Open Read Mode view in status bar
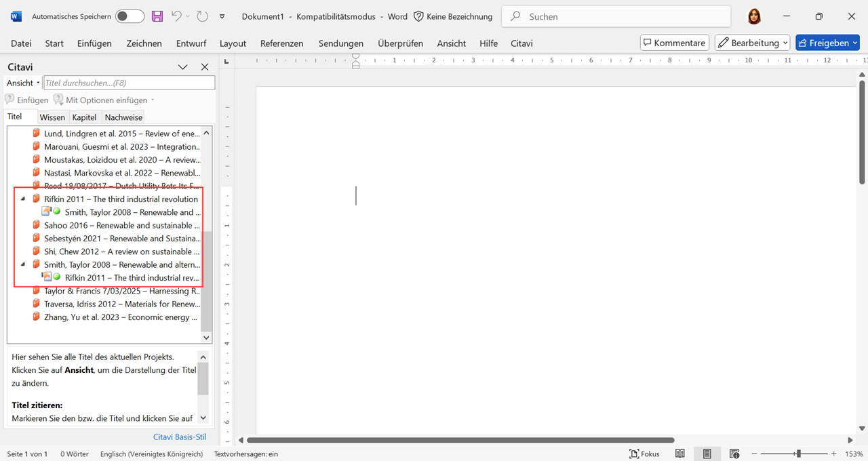 [x=679, y=454]
